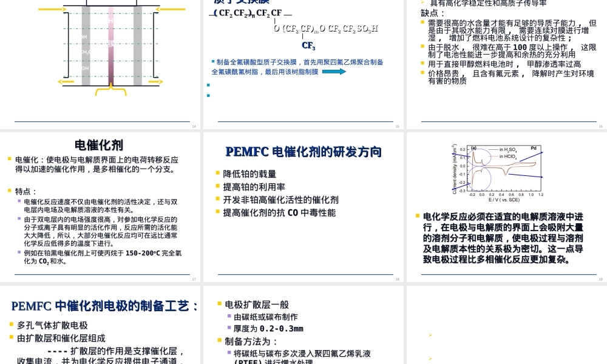Click the fuel cell membrane diagram

112,47
